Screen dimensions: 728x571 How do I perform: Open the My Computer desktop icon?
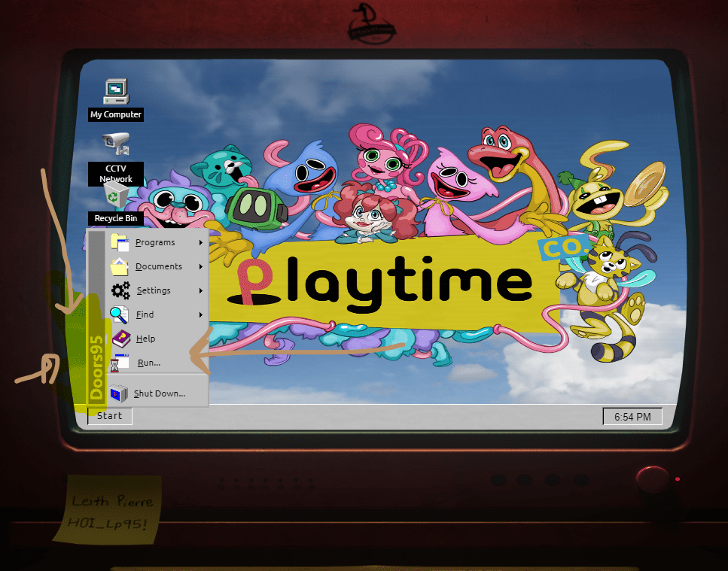116,91
